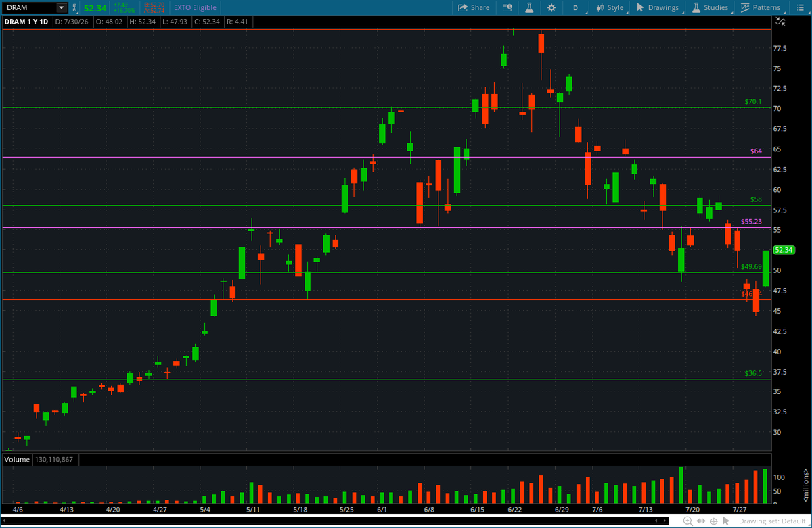Click the Share button
Image resolution: width=812 pixels, height=528 pixels.
tap(474, 7)
